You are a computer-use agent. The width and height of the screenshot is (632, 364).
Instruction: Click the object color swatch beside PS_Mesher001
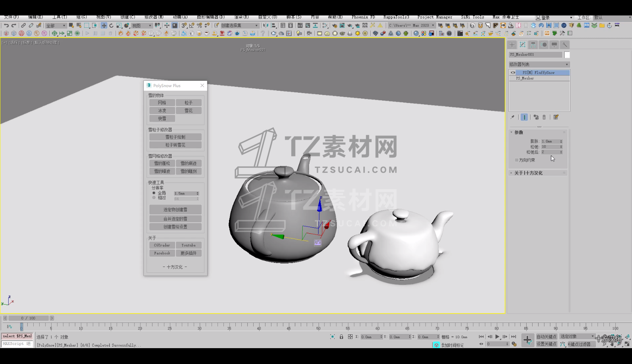(567, 55)
